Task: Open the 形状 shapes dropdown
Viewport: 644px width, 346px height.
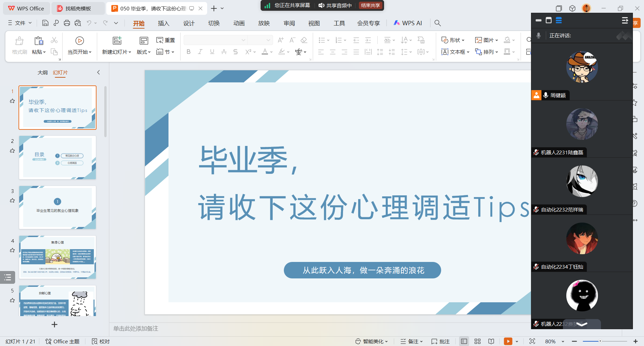Action: (x=453, y=40)
